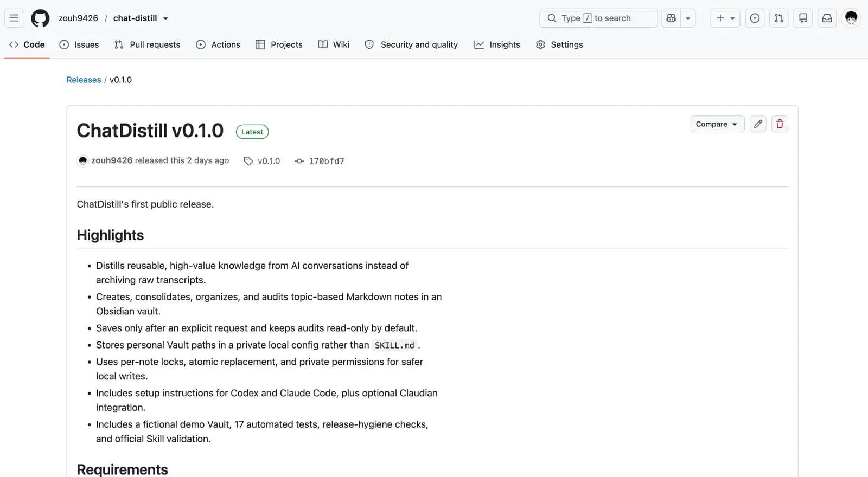
Task: Open the issues icon in header
Action: [x=755, y=18]
